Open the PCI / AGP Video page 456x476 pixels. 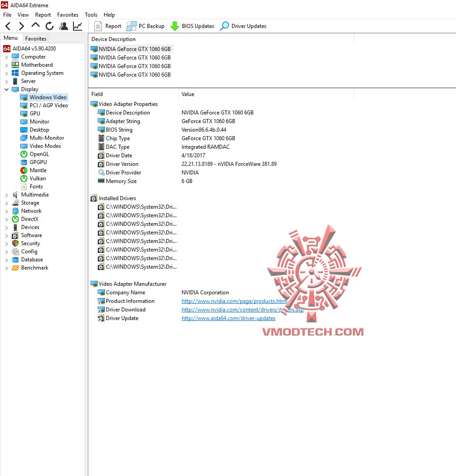pyautogui.click(x=44, y=105)
